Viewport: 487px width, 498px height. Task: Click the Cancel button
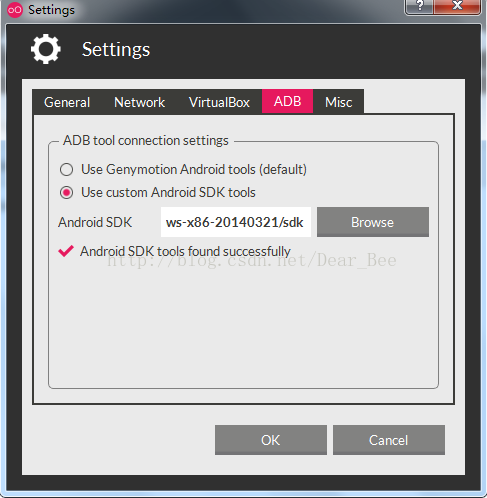[x=389, y=440]
